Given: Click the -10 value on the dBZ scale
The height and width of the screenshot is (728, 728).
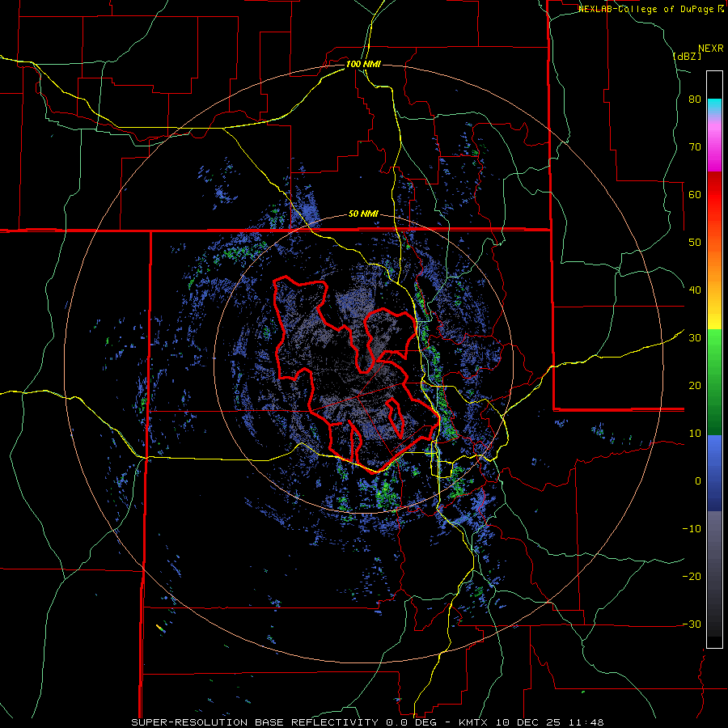Looking at the screenshot, I should (692, 529).
